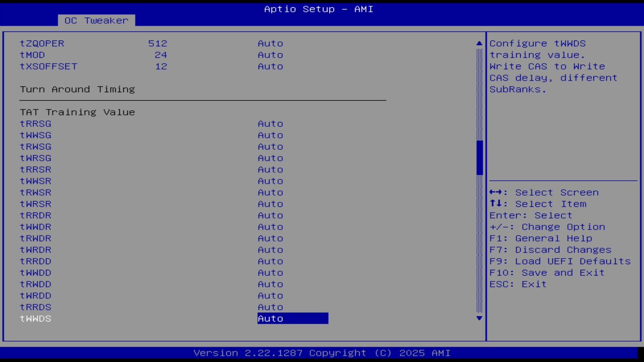Click the tZQOPER value 512
The height and width of the screenshot is (362, 644).
[157, 44]
